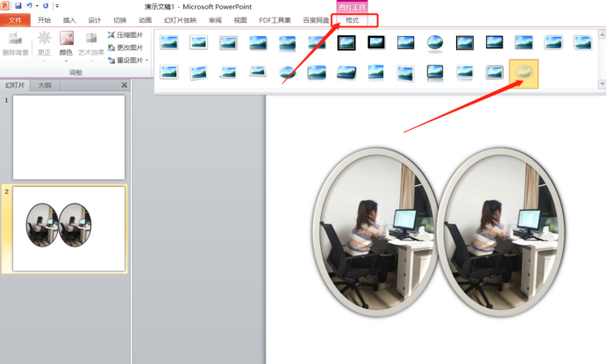The image size is (607, 364).
Task: Apply the Bevel Perspective Left White style
Action: 406,73
